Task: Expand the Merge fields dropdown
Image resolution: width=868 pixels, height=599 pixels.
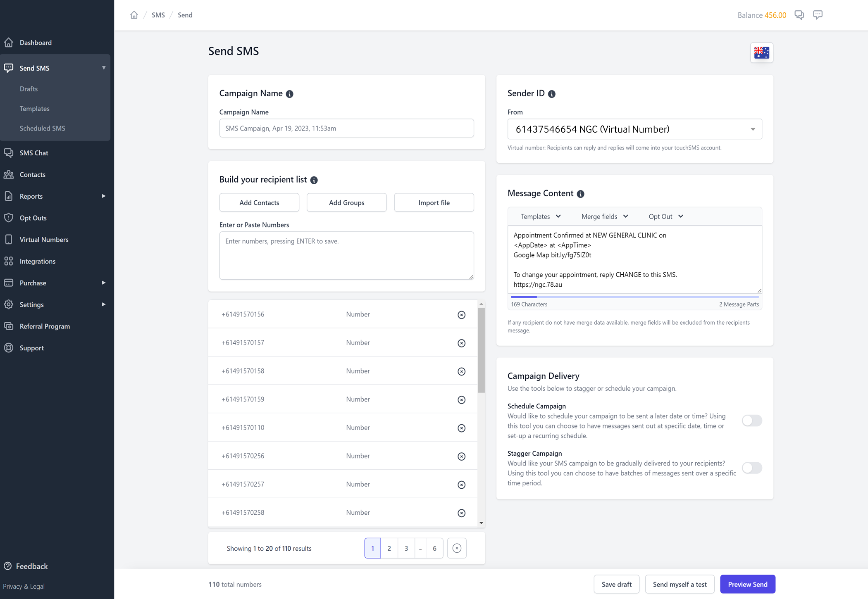Action: [604, 216]
